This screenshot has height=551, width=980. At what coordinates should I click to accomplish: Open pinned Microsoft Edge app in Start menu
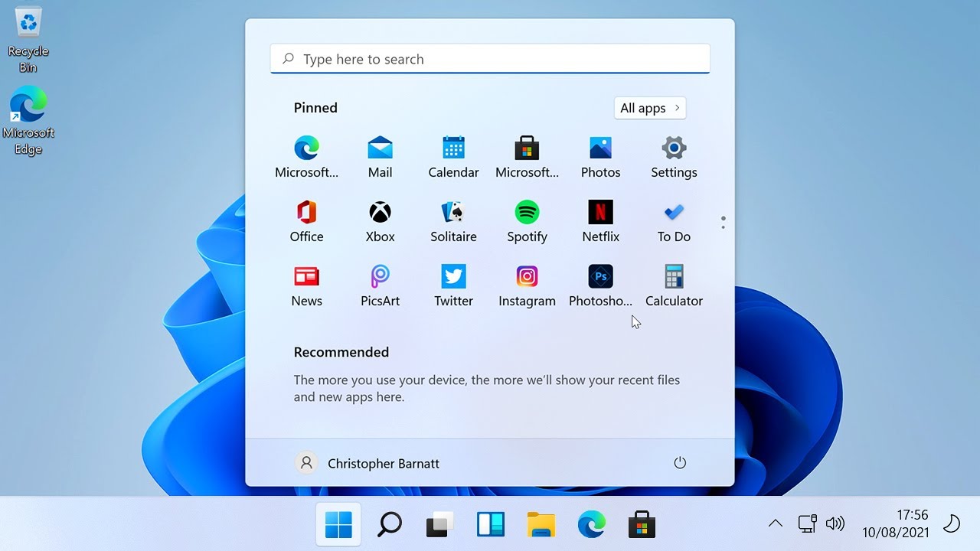pos(306,158)
